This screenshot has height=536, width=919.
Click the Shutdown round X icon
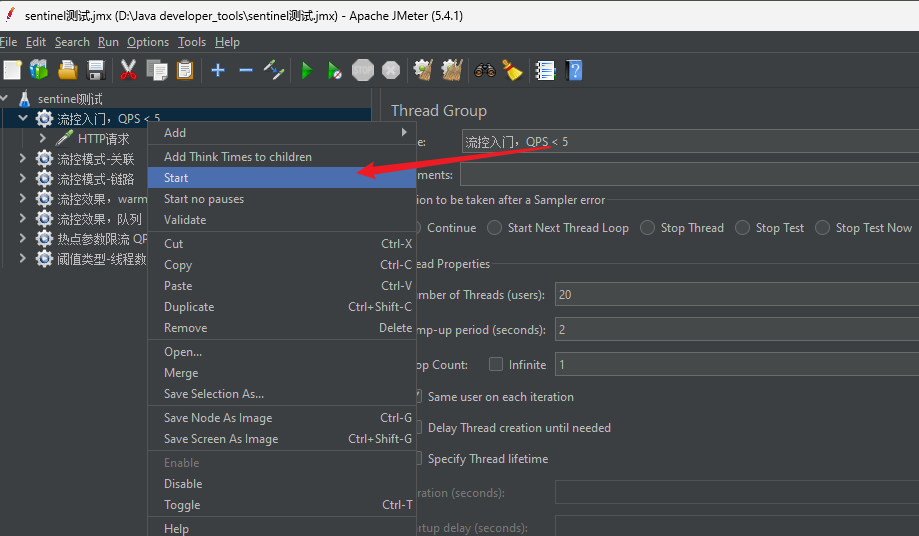[391, 70]
